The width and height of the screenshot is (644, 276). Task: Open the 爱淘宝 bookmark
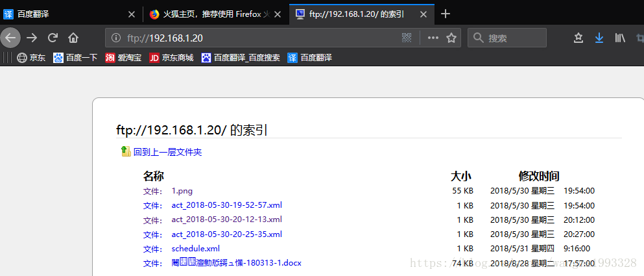pyautogui.click(x=123, y=58)
